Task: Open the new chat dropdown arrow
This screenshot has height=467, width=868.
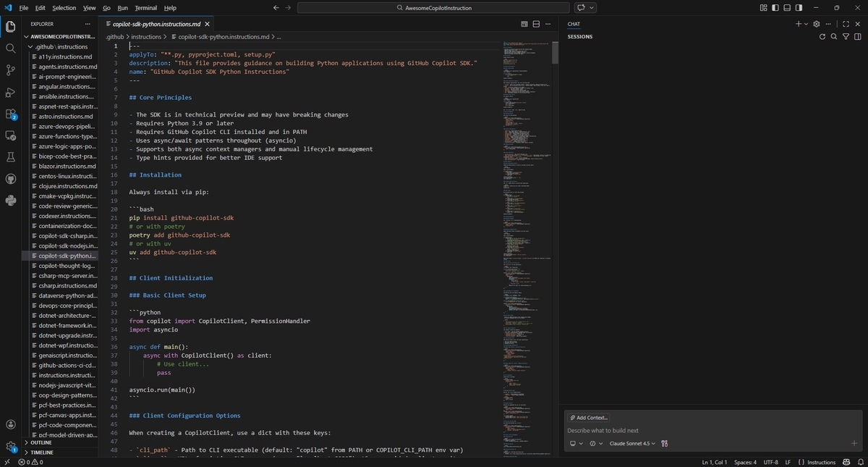Action: (807, 24)
